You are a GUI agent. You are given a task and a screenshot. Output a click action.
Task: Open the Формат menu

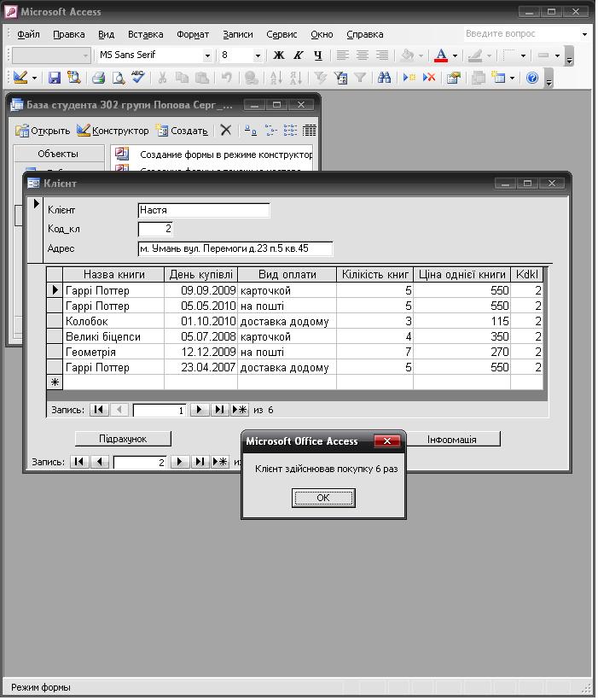tap(193, 34)
